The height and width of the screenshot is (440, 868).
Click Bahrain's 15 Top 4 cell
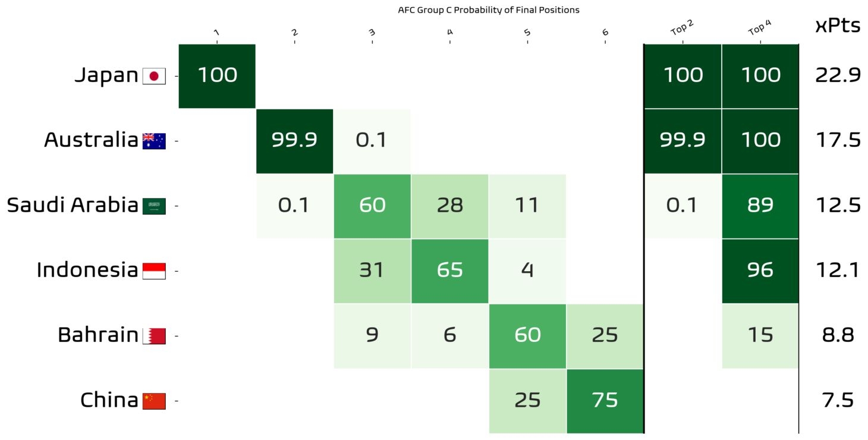(760, 335)
